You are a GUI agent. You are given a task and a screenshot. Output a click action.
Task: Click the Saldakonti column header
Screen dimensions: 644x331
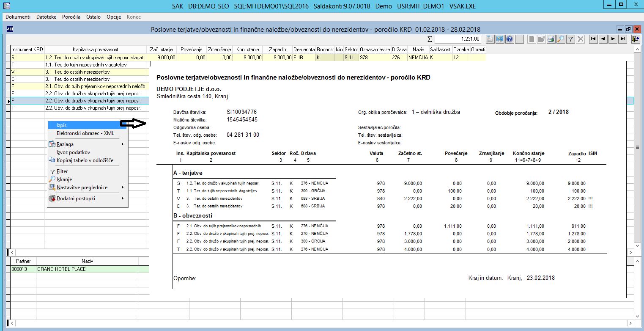tap(441, 50)
